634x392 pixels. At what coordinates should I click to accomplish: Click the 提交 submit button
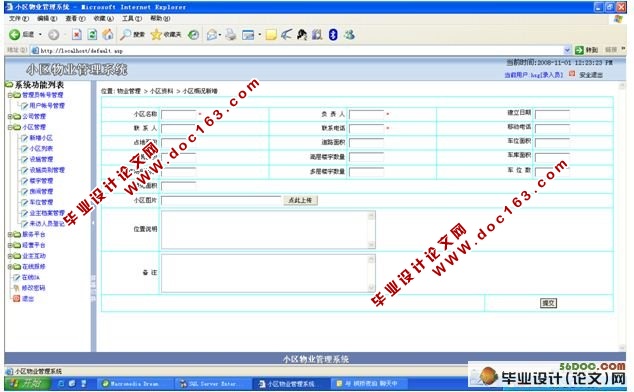click(548, 303)
